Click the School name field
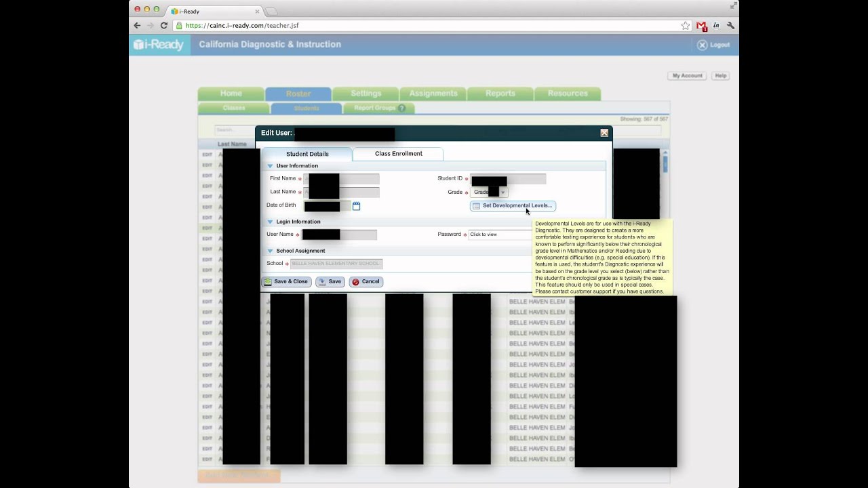This screenshot has height=488, width=868. [x=336, y=263]
